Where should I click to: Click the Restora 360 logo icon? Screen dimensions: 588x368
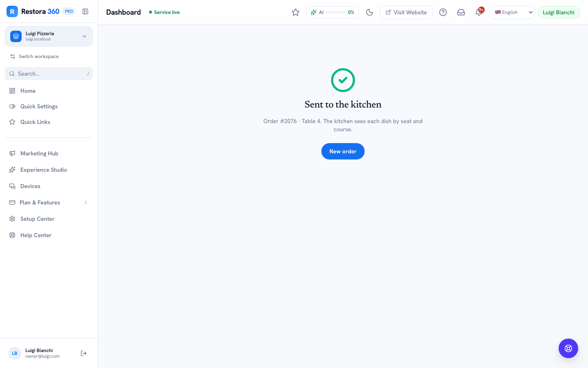12,11
